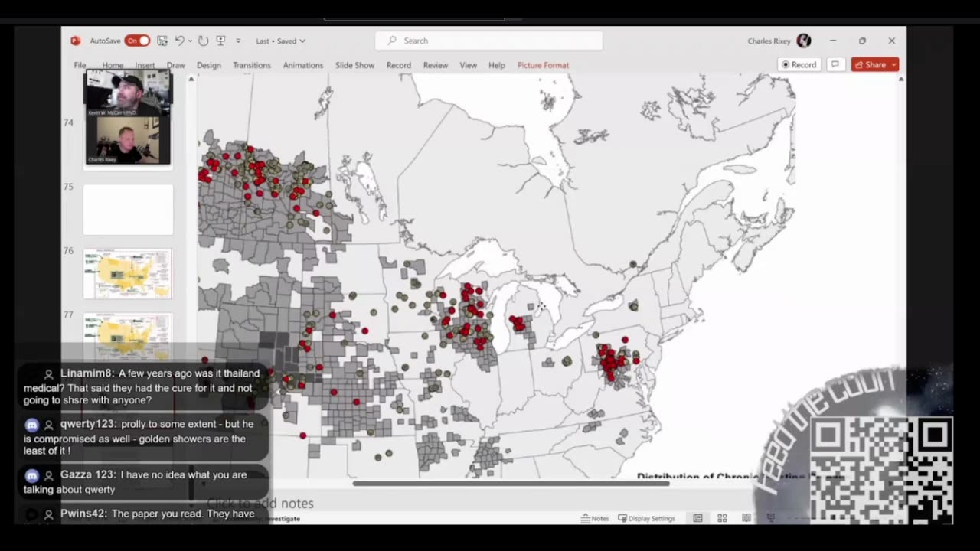The image size is (980, 551).
Task: Click the horizontal scrollbar under the map
Action: click(511, 483)
